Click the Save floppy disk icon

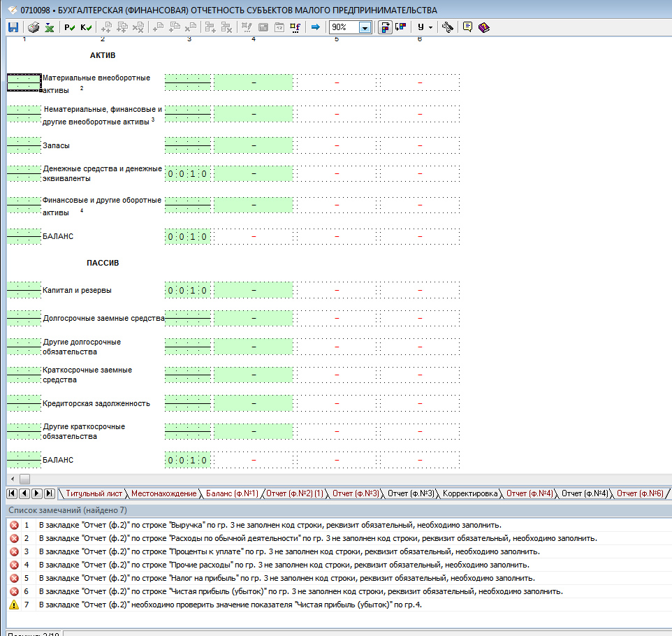(13, 27)
